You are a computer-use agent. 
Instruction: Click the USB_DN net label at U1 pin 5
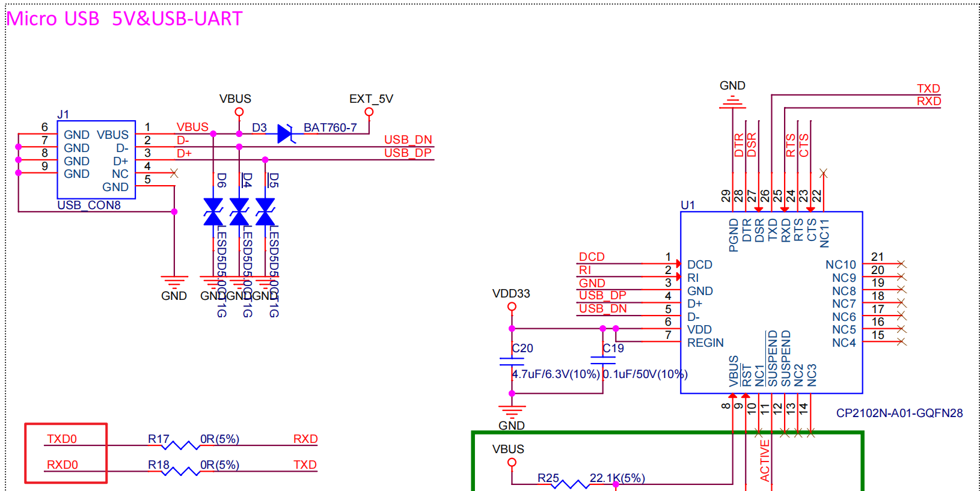coord(603,308)
